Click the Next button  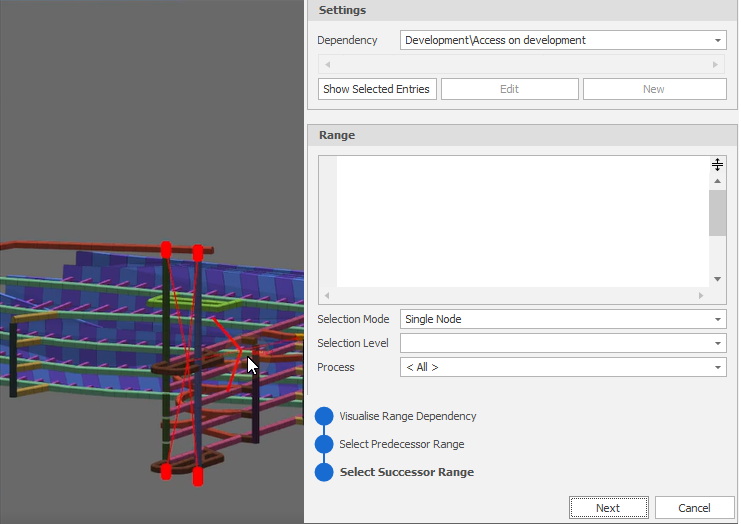pyautogui.click(x=608, y=508)
